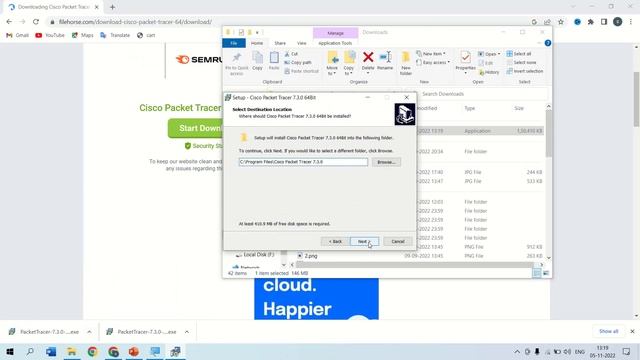Sort files by the Size column
Viewport: 640px width, 360px height.
tap(519, 108)
